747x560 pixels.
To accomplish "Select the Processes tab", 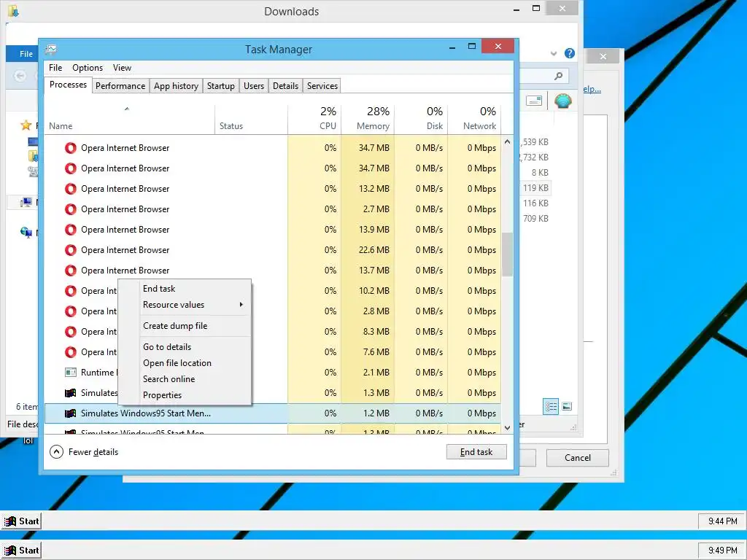I will click(x=68, y=85).
